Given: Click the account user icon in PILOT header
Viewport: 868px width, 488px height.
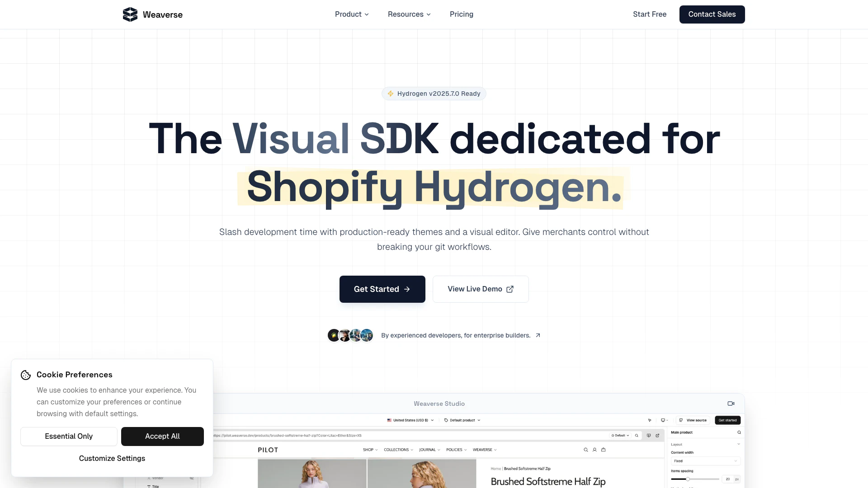Looking at the screenshot, I should click(x=594, y=450).
